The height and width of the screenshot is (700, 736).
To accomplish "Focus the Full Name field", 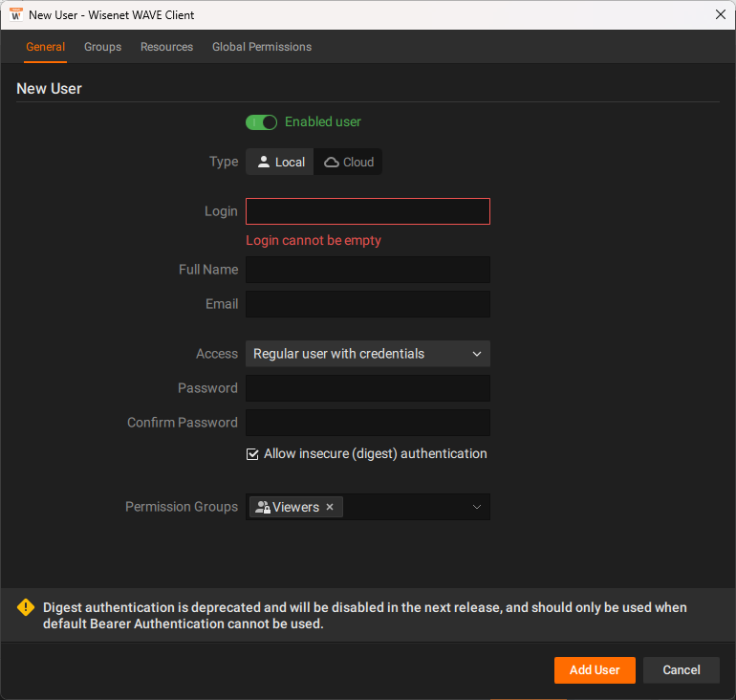I will pyautogui.click(x=368, y=270).
